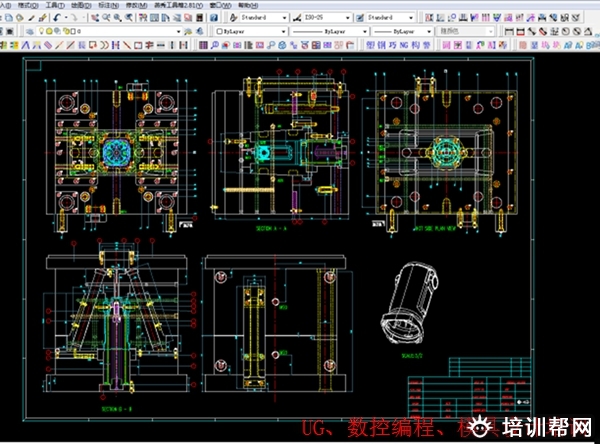Select the Pan realtime tool

point(92,18)
